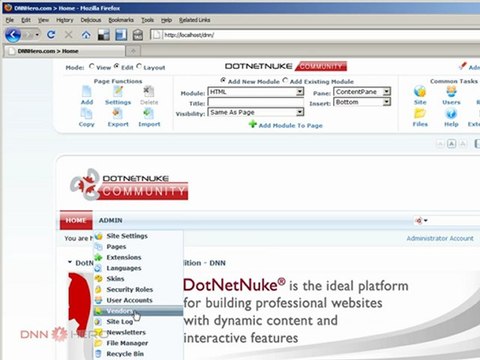
Task: Click the Copy page icon
Action: point(87,114)
